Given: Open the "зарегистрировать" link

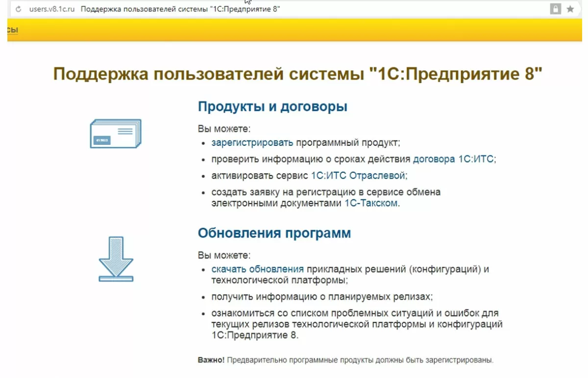Looking at the screenshot, I should pos(252,143).
